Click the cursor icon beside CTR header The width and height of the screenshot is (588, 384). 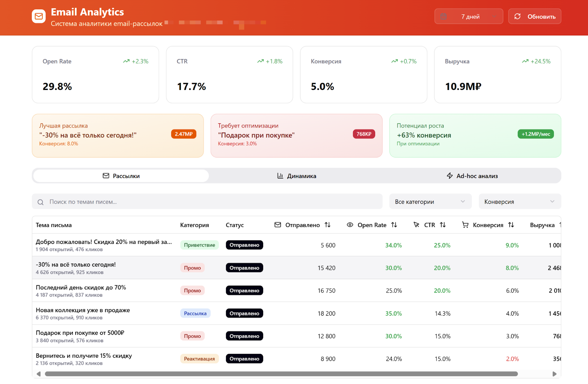[x=416, y=225]
